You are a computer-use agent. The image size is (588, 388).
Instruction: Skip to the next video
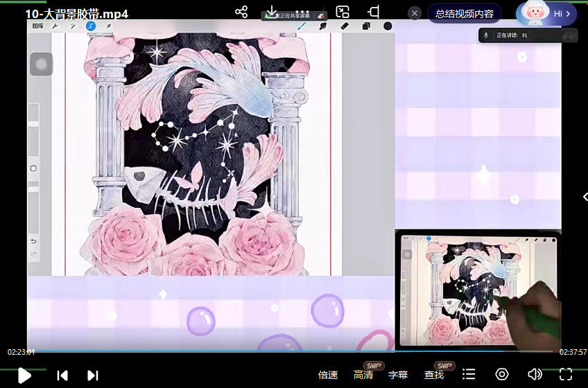pos(93,375)
